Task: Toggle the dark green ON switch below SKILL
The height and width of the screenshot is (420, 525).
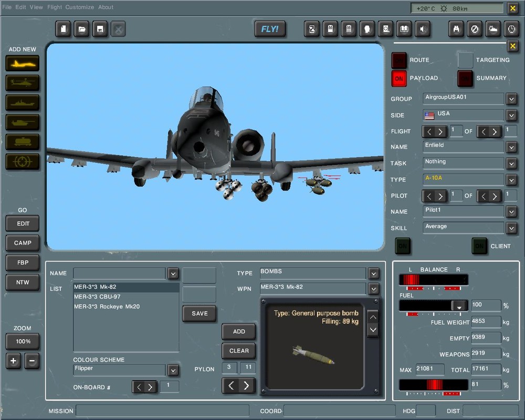Action: [403, 246]
